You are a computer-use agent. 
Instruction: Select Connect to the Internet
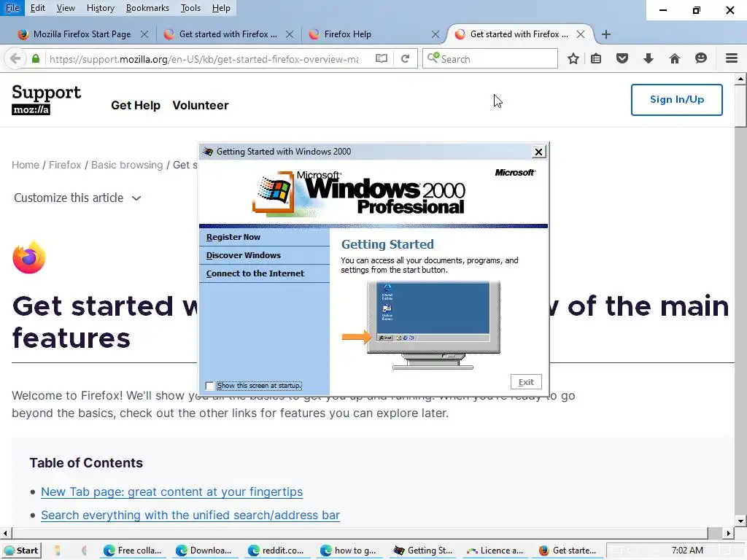(x=264, y=273)
